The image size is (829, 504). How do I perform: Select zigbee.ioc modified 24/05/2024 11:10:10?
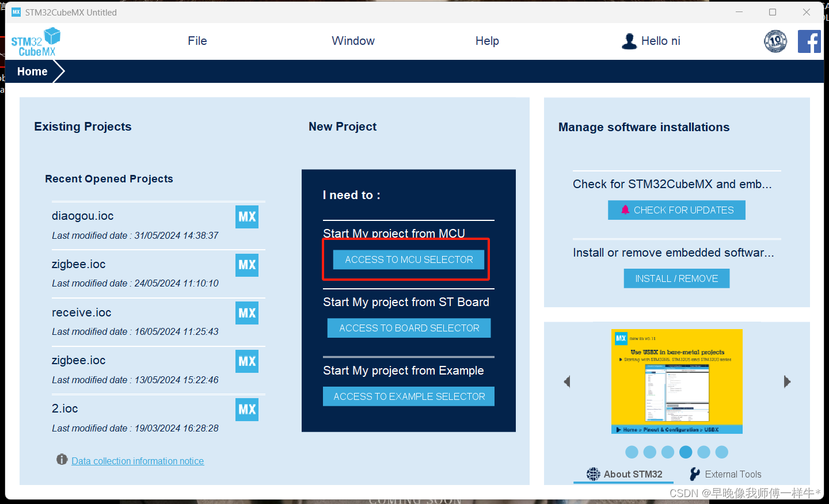tap(79, 264)
